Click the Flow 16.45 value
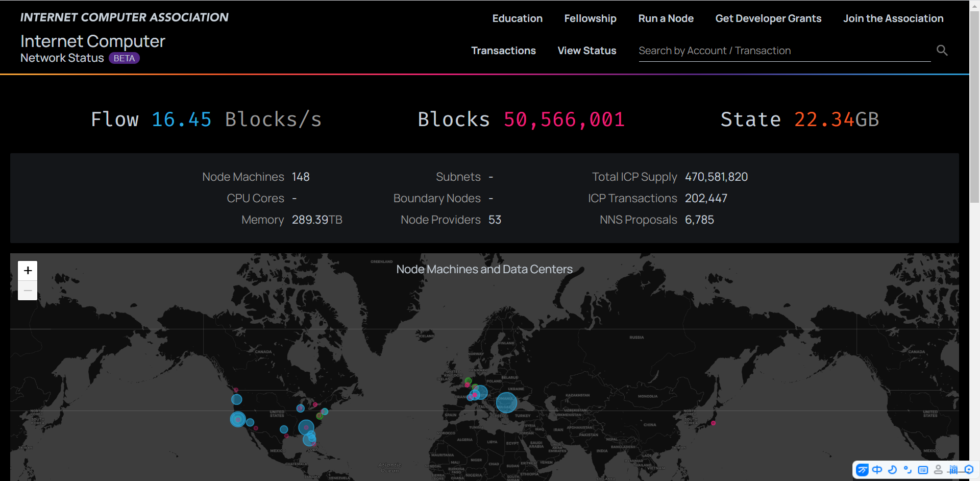980x481 pixels. coord(181,119)
